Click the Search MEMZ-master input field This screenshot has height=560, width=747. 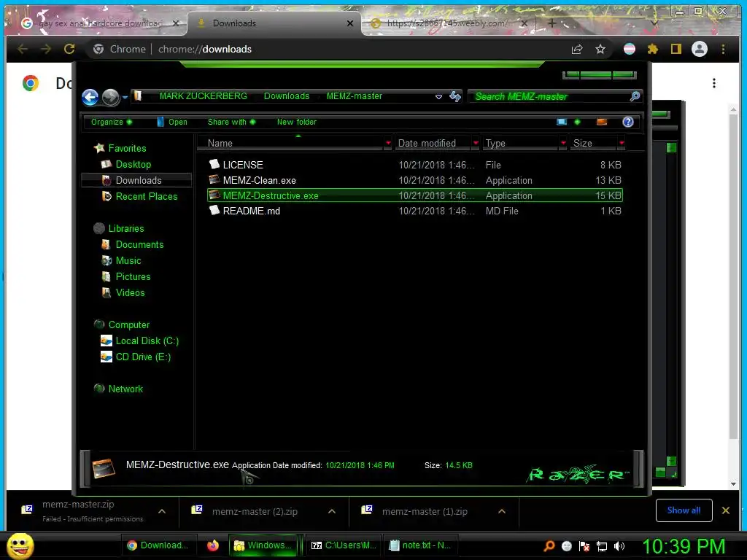pos(550,97)
